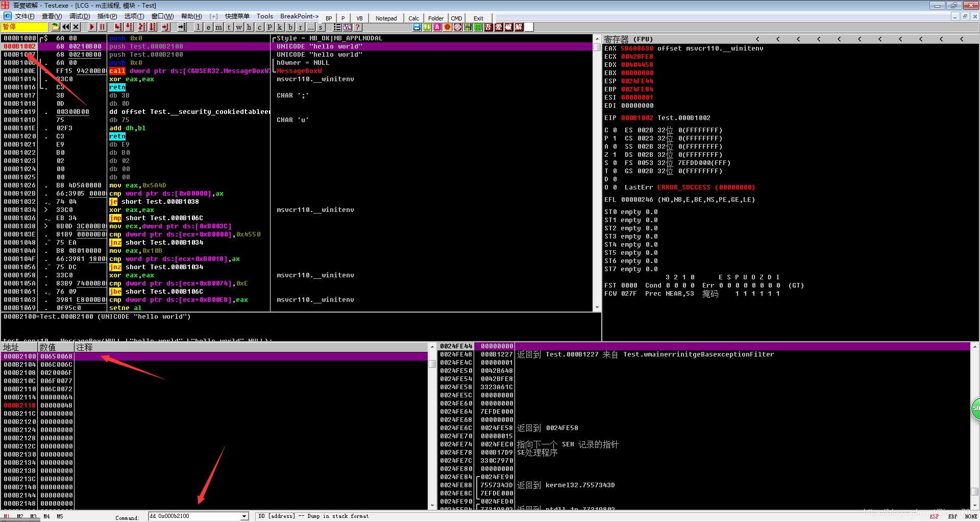980x522 pixels.
Task: Toggle NONE stack addressing mode
Action: pos(971,516)
